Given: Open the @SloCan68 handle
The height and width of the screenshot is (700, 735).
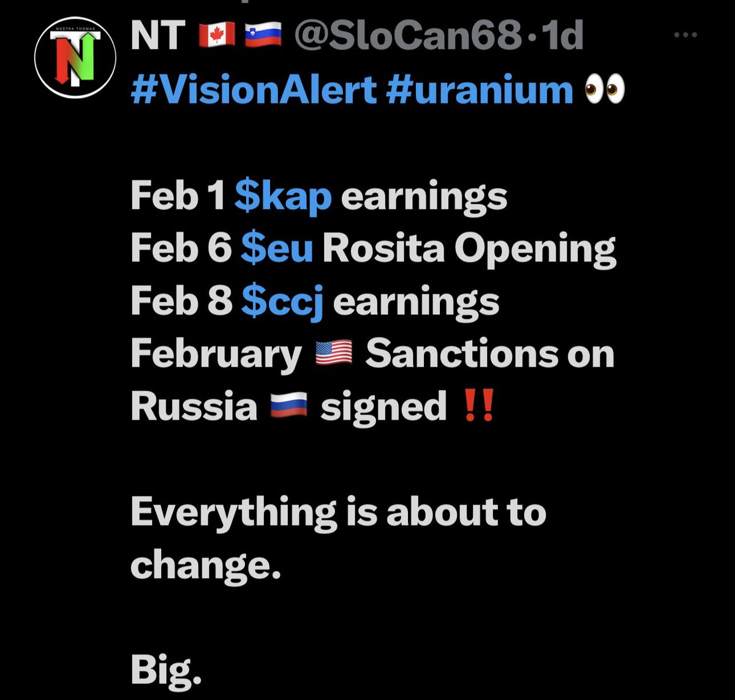Looking at the screenshot, I should [408, 36].
